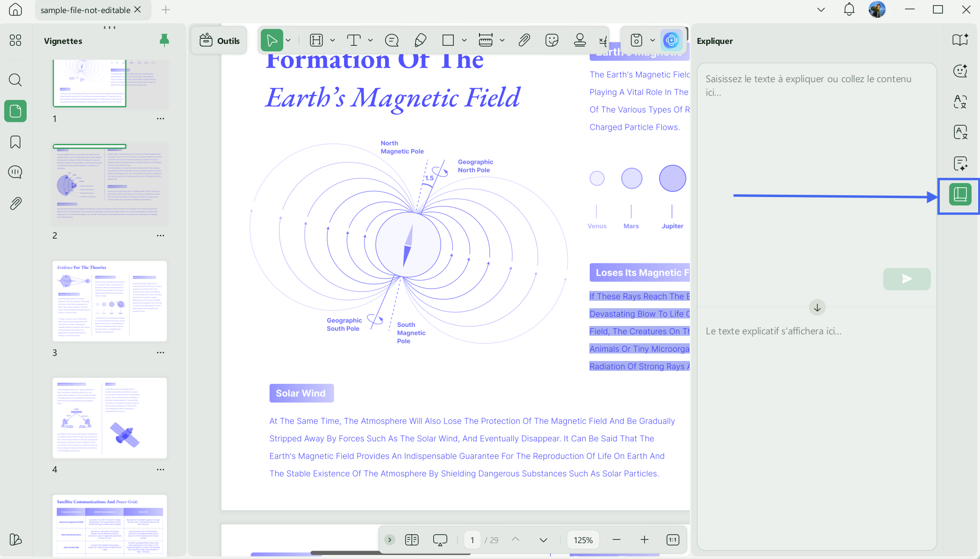The width and height of the screenshot is (980, 559).
Task: Expand the measurement tool dropdown arrow
Action: [502, 41]
